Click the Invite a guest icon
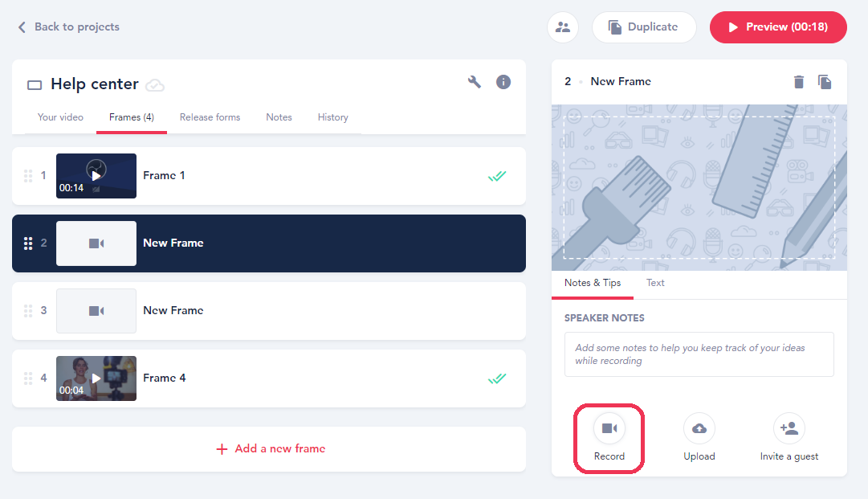The image size is (868, 499). point(789,428)
